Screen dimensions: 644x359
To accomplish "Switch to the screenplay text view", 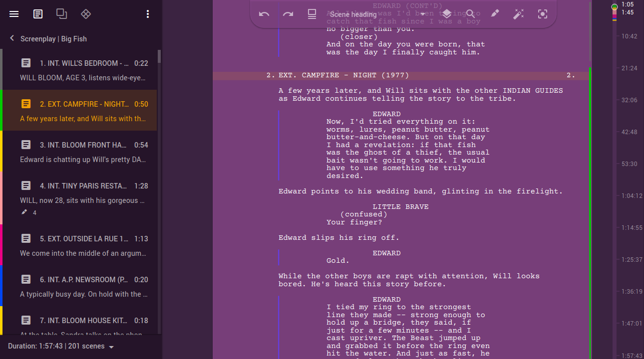I will pos(38,14).
